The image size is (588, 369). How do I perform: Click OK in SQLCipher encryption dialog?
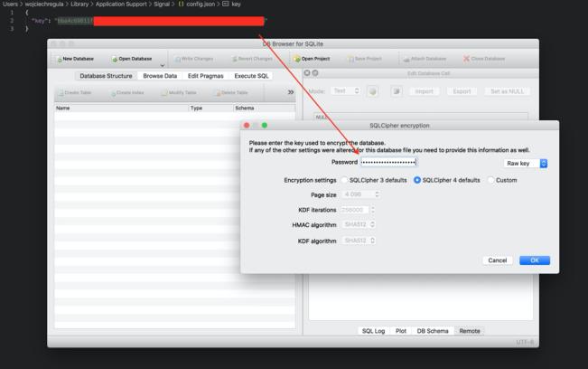535,260
